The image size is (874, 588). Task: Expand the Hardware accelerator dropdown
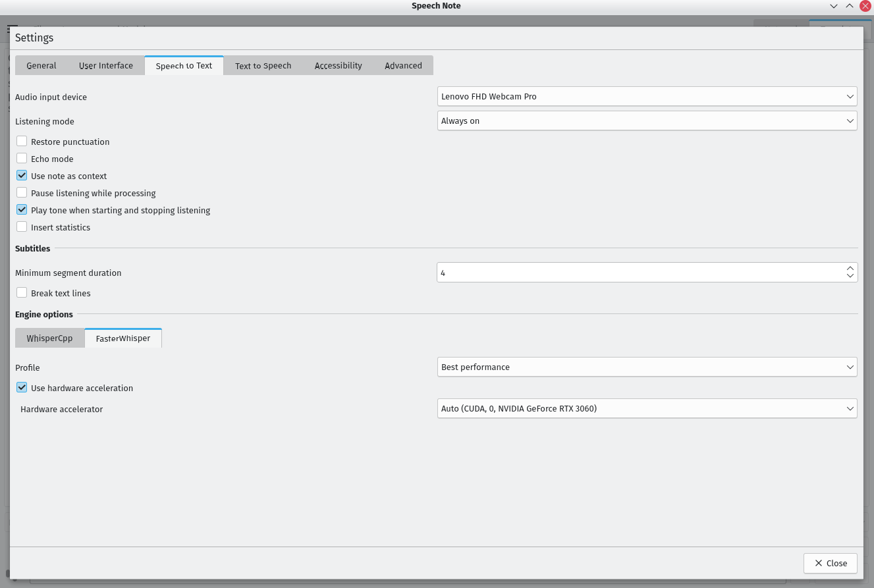pos(647,408)
